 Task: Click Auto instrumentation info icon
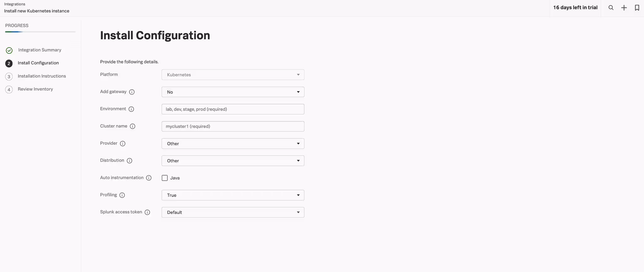pos(149,178)
